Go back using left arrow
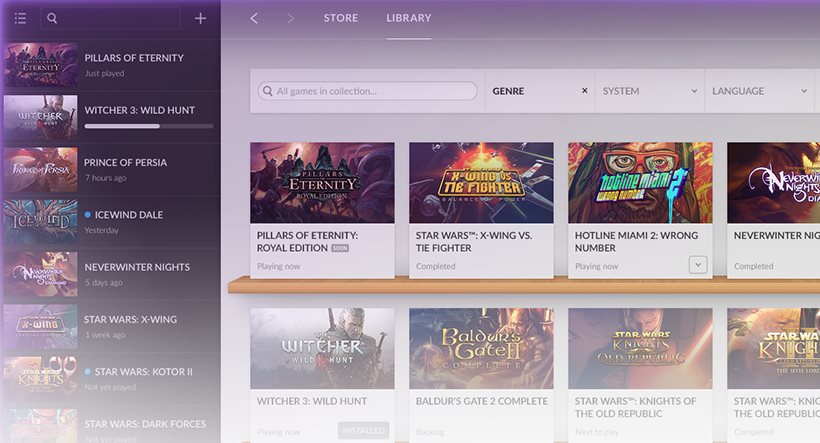The height and width of the screenshot is (443, 820). [x=254, y=18]
